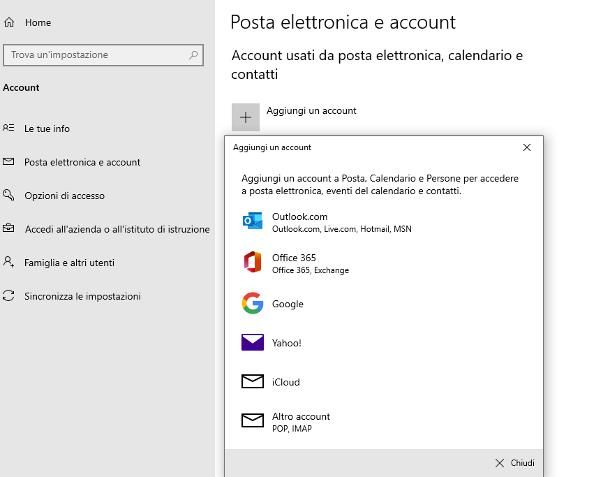Click the 'Account' sidebar heading
Image resolution: width=610 pixels, height=477 pixels.
[x=21, y=88]
